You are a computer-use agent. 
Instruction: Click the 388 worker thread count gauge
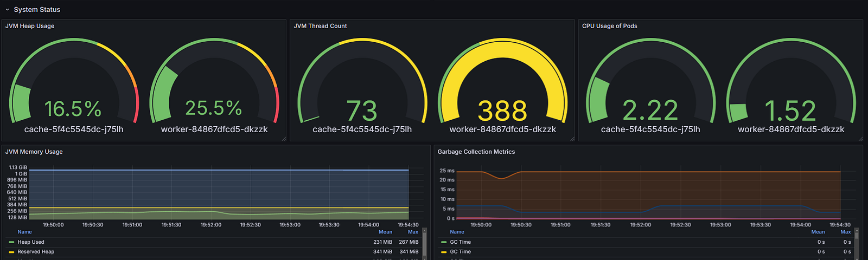[x=502, y=87]
